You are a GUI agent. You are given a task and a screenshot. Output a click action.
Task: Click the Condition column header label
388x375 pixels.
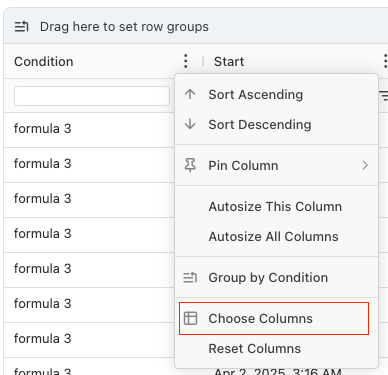[x=44, y=61]
